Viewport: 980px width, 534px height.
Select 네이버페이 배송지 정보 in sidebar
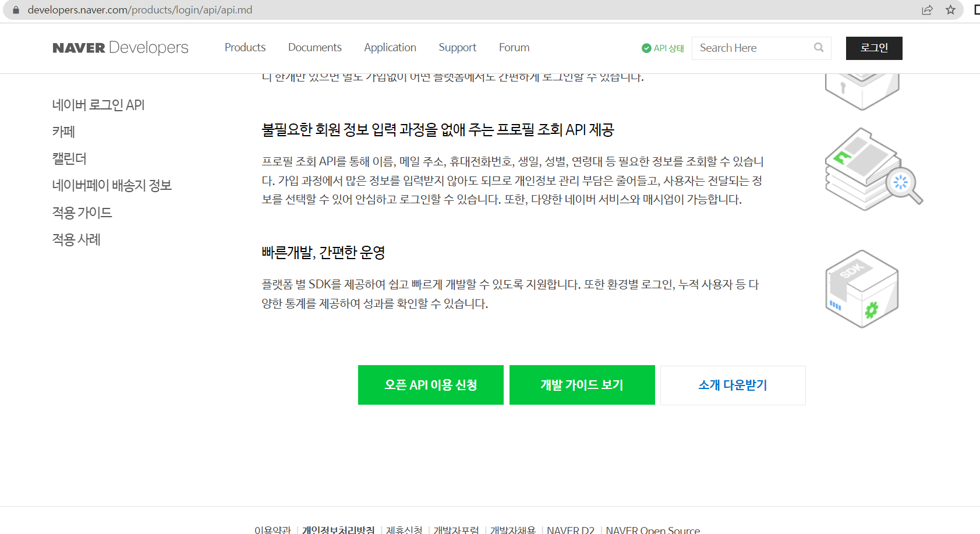point(112,185)
